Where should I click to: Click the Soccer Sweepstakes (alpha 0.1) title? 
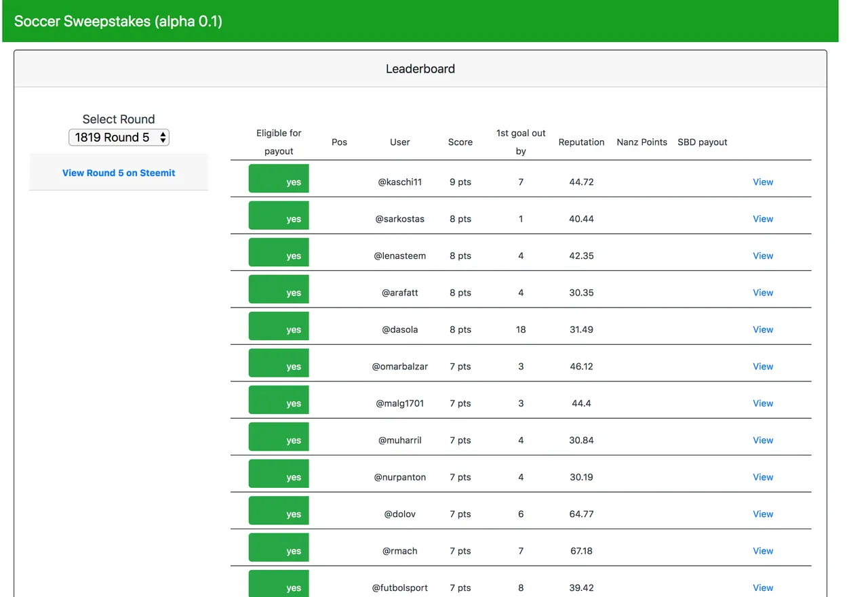119,21
